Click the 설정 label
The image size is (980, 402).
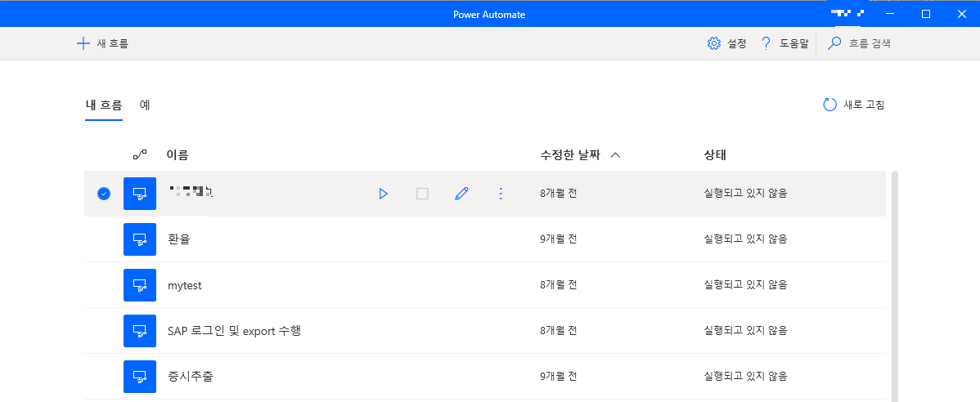coord(737,43)
